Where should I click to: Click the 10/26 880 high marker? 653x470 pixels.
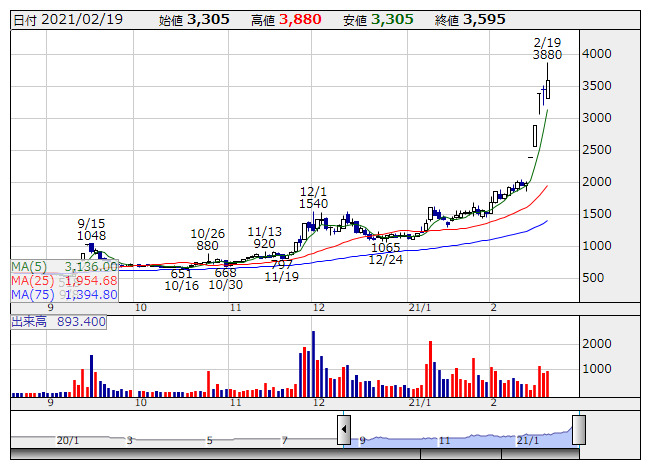[x=207, y=239]
